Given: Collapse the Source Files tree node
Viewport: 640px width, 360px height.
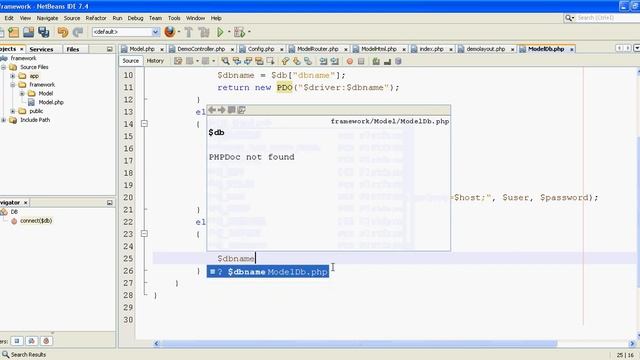Looking at the screenshot, I should 4,67.
